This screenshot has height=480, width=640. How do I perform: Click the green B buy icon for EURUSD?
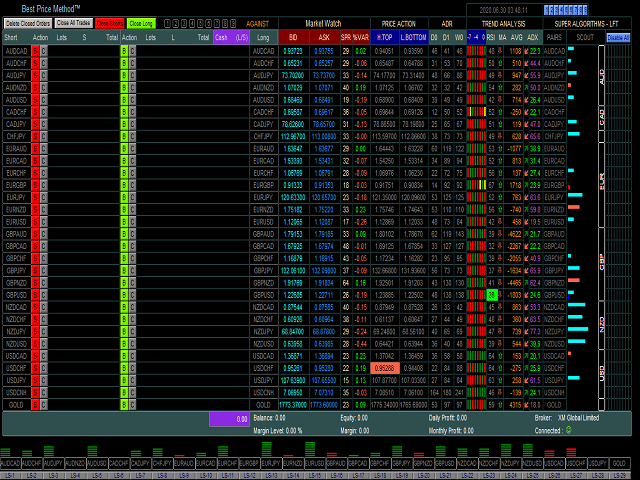point(124,222)
